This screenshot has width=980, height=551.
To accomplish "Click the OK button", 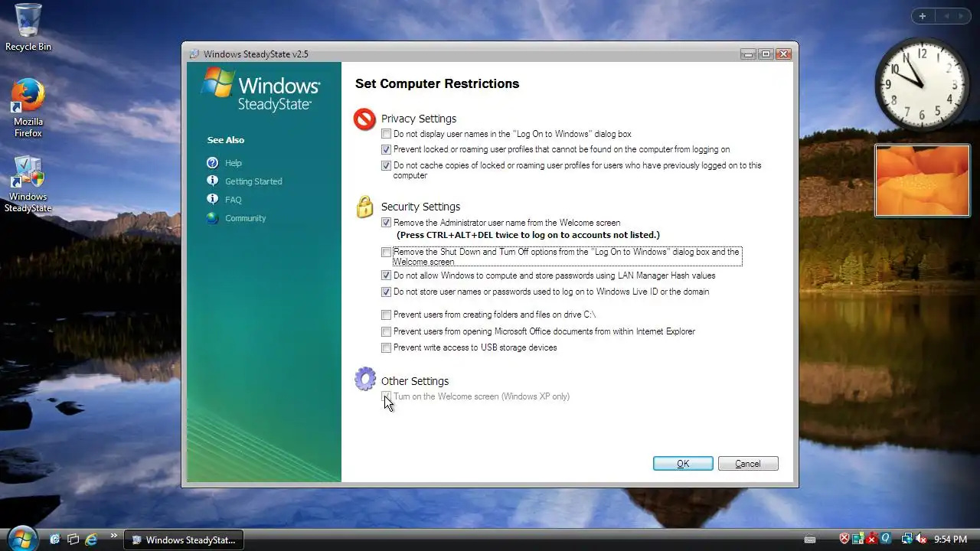I will (x=683, y=464).
